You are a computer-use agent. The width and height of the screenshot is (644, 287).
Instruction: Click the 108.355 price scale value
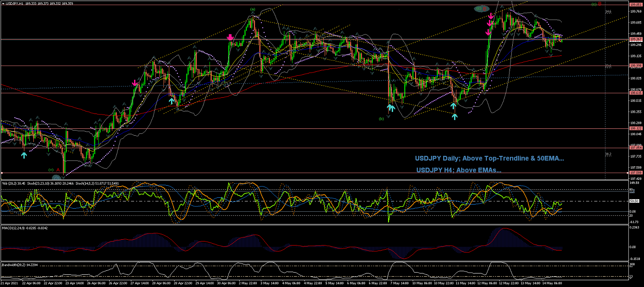point(636,112)
